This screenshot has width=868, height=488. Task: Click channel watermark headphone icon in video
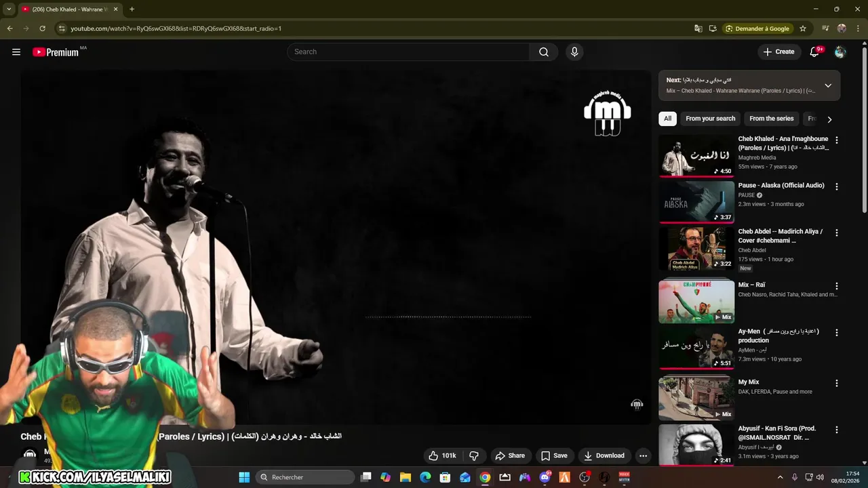point(637,405)
